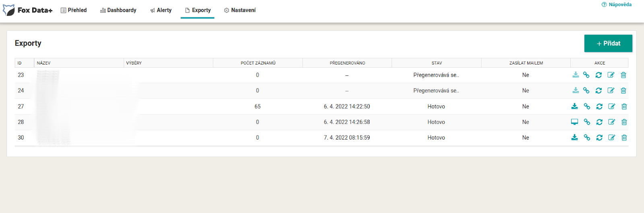Viewport: 644px width, 213px height.
Task: Regenerate export 27
Action: pyautogui.click(x=599, y=106)
